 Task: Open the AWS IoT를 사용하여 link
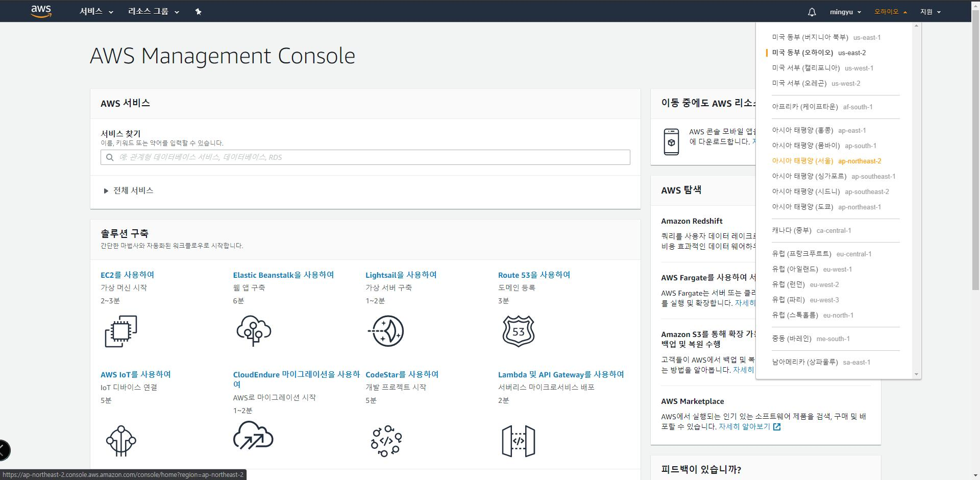[136, 374]
